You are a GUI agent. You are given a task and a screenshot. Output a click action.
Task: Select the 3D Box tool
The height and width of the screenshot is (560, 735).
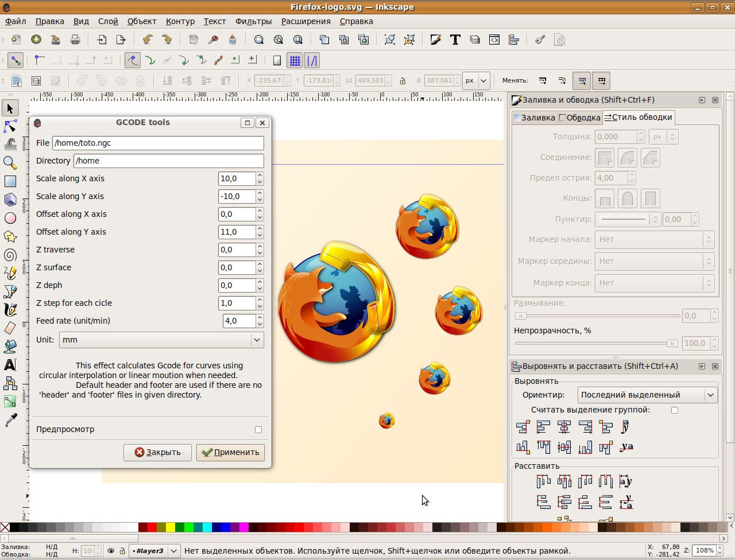click(x=10, y=200)
